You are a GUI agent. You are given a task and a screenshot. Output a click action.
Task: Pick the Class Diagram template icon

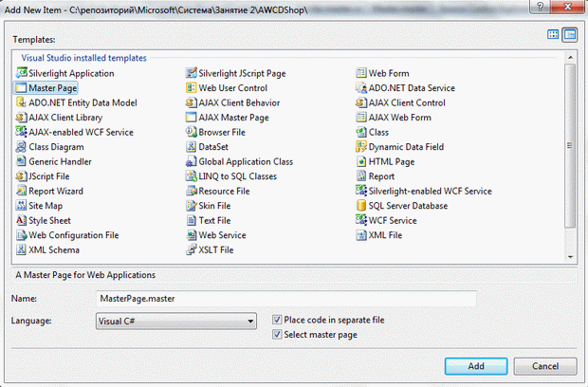pos(21,147)
